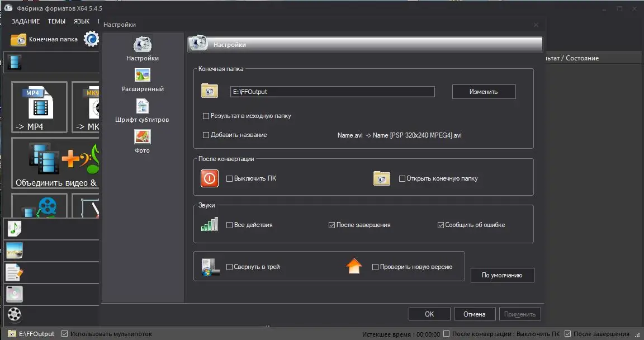Select the Фото category icon
The width and height of the screenshot is (644, 340).
[x=143, y=137]
